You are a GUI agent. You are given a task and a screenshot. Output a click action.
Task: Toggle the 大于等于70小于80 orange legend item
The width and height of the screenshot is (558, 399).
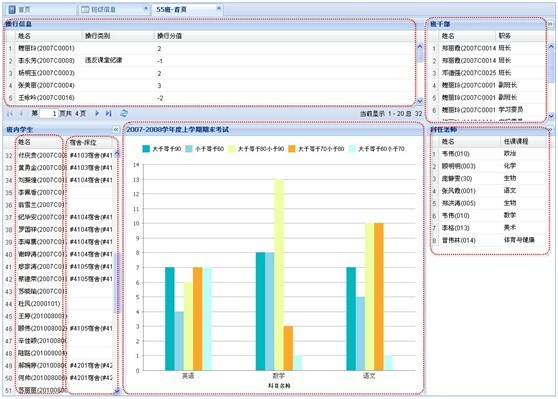coord(316,149)
